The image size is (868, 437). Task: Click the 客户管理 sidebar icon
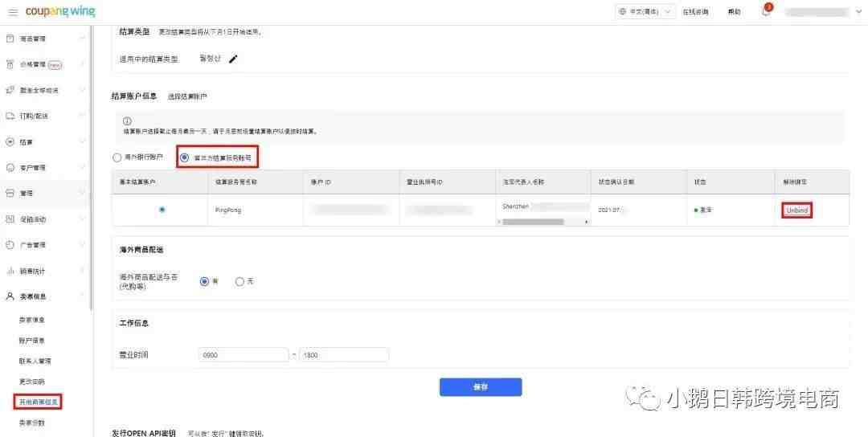pyautogui.click(x=10, y=168)
